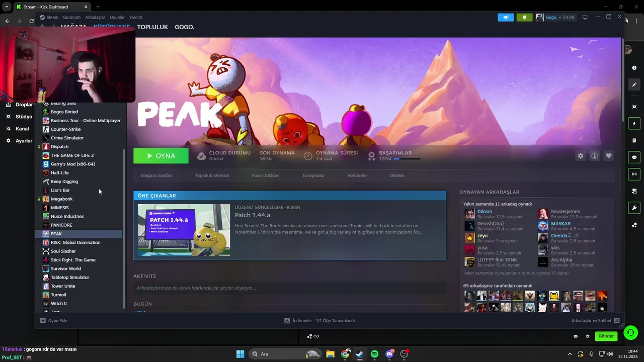Show all recently playing friends link
Image resolution: width=644 pixels, height=362 pixels.
click(516, 273)
